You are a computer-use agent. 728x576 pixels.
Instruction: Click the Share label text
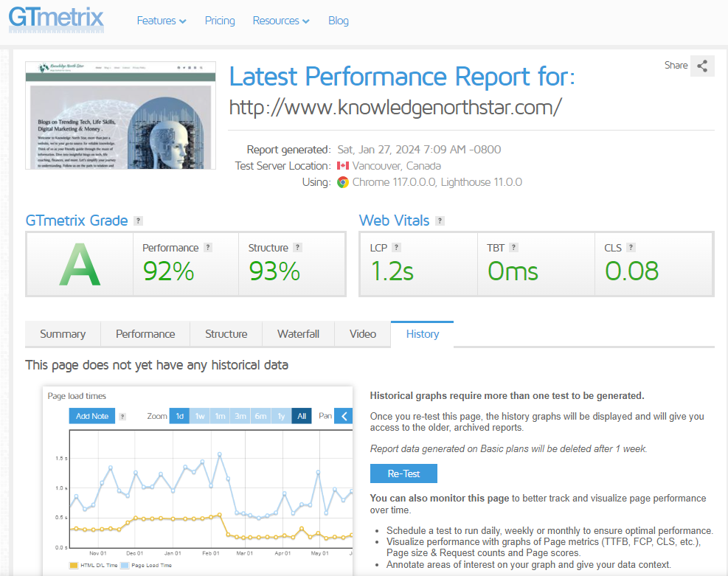(676, 66)
